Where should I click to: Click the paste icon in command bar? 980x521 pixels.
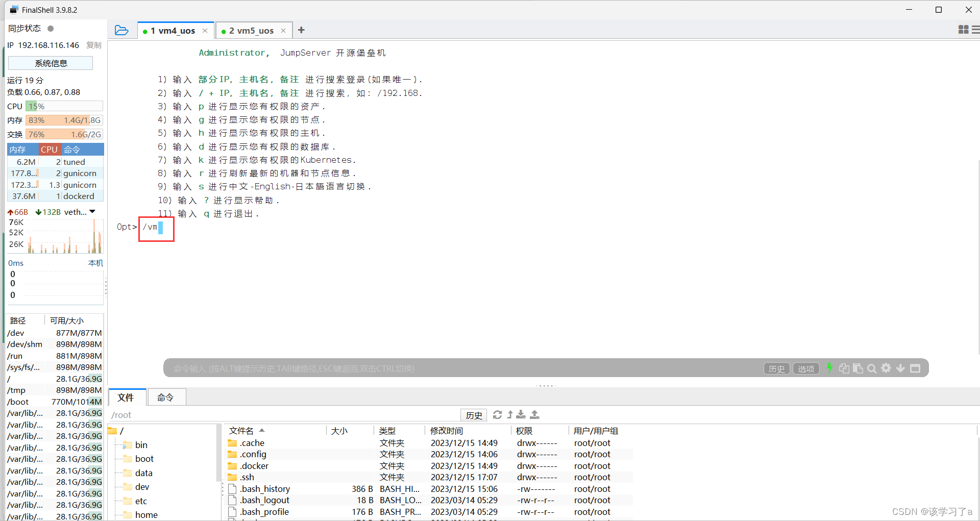pyautogui.click(x=857, y=368)
